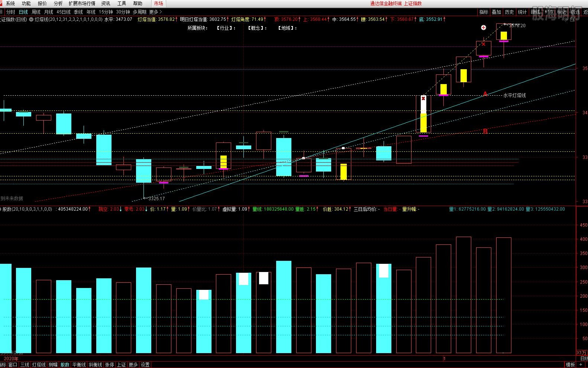Select the 分时 period tab
Viewport: 588px width, 368px height.
(11, 12)
